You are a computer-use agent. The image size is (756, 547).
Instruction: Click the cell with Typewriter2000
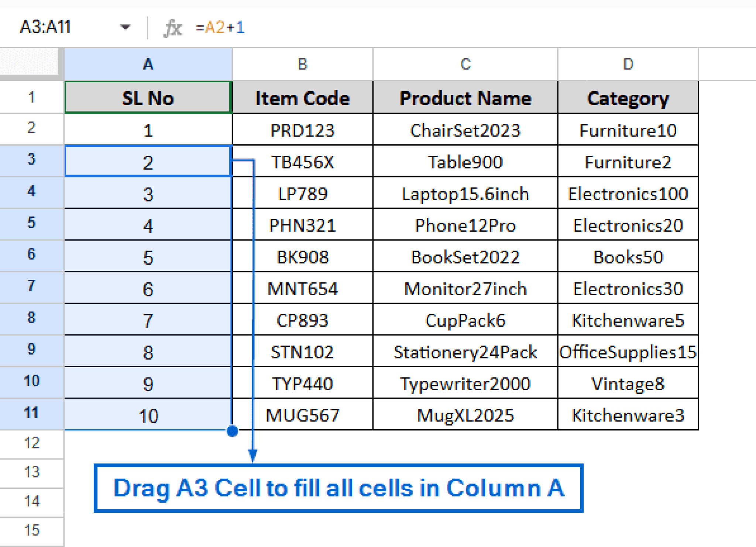465,383
